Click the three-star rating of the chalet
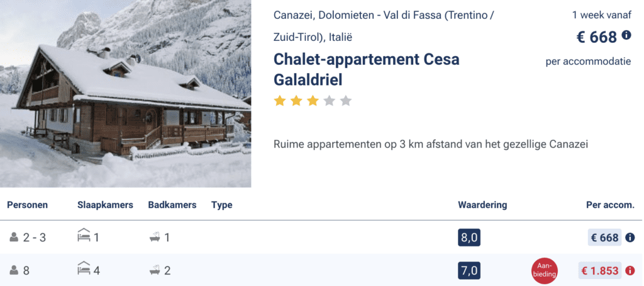 [313, 101]
